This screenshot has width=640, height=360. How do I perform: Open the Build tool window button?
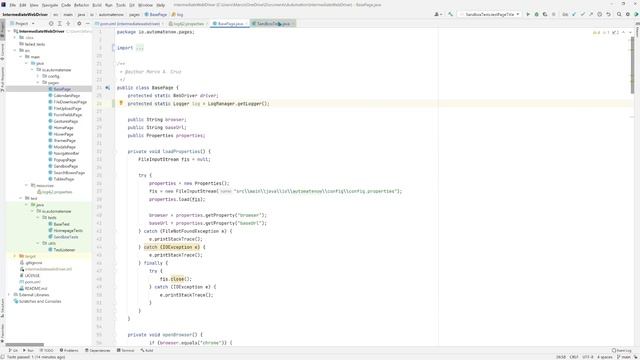[147, 350]
